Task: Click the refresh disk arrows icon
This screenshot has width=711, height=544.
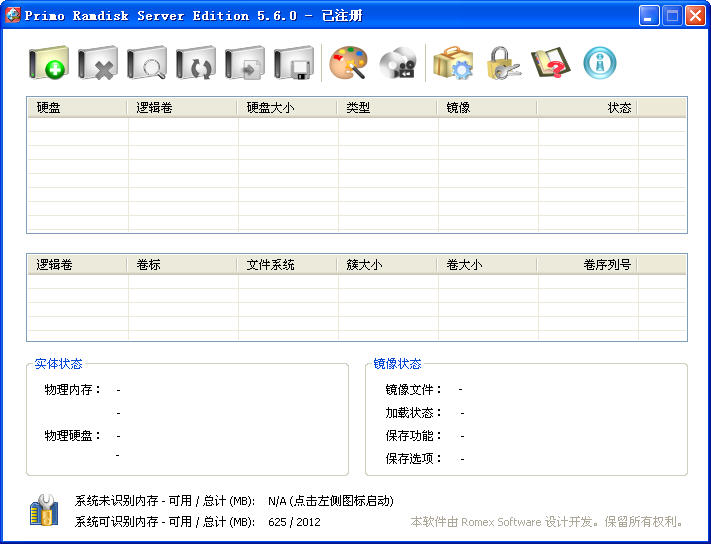Action: coord(196,64)
